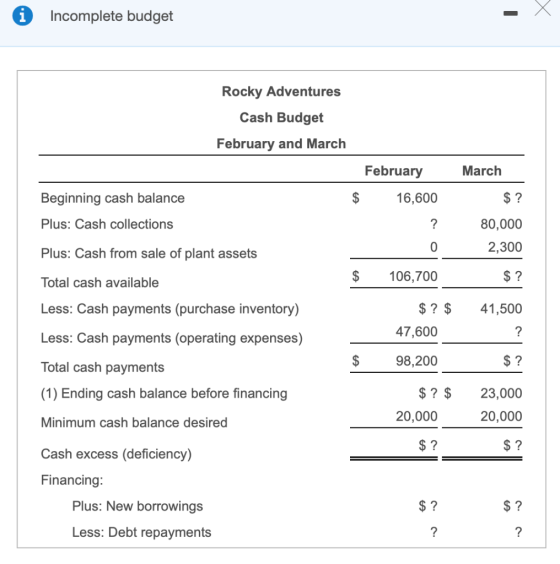This screenshot has height=564, width=560.
Task: Click February new borrowings '$ ?' value
Action: point(428,506)
